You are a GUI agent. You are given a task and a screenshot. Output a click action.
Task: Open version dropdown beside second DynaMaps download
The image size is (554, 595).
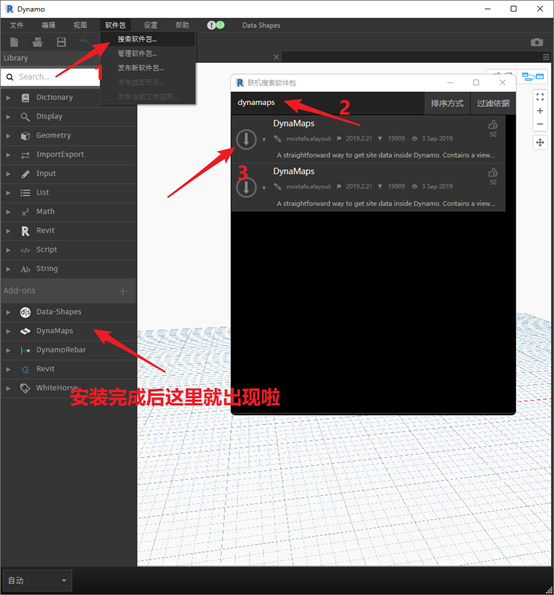264,187
